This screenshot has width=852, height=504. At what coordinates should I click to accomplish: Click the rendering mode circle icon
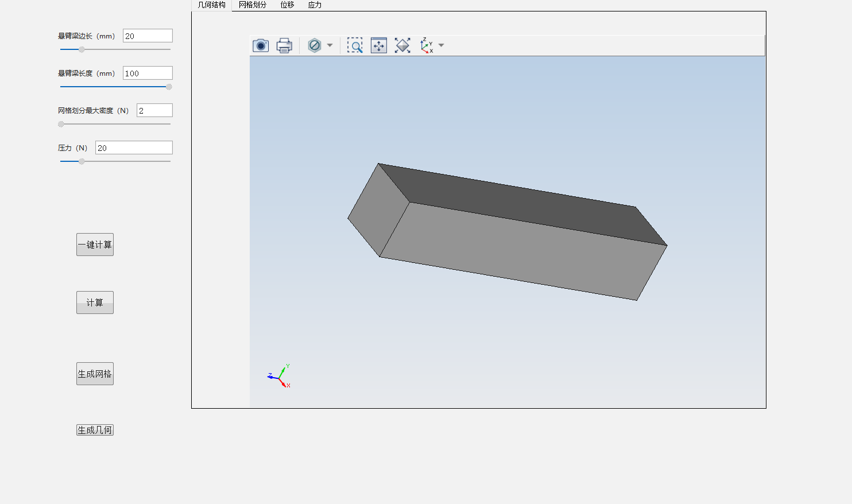(x=315, y=45)
